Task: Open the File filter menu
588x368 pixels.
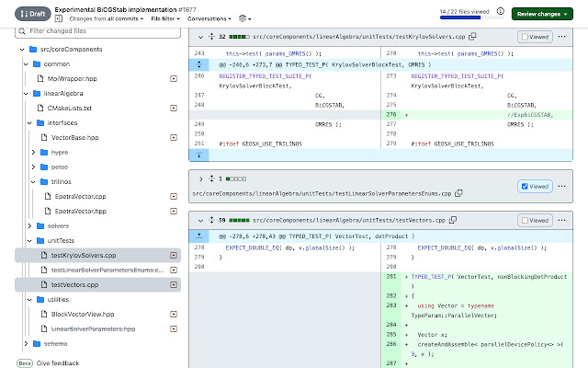Action: (x=165, y=18)
